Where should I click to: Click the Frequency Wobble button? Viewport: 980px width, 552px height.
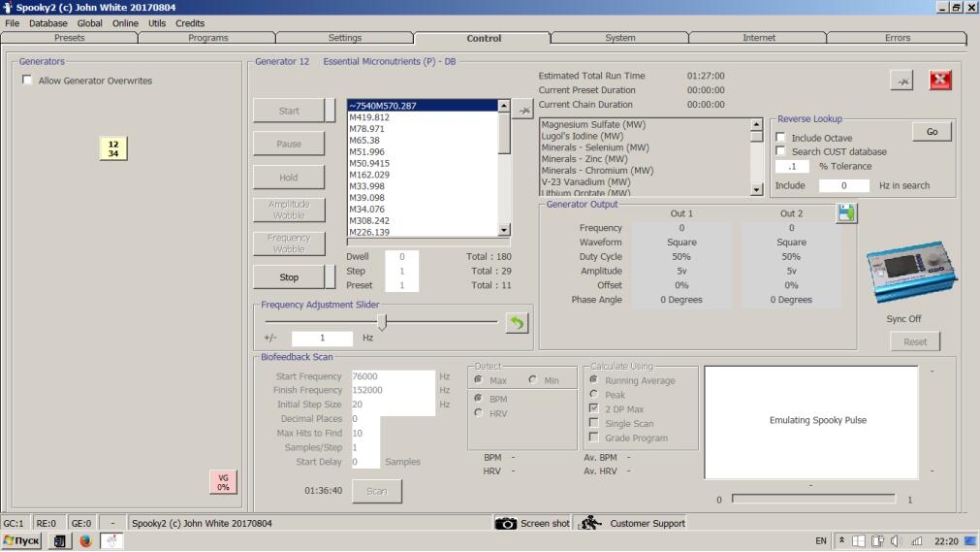coord(289,244)
